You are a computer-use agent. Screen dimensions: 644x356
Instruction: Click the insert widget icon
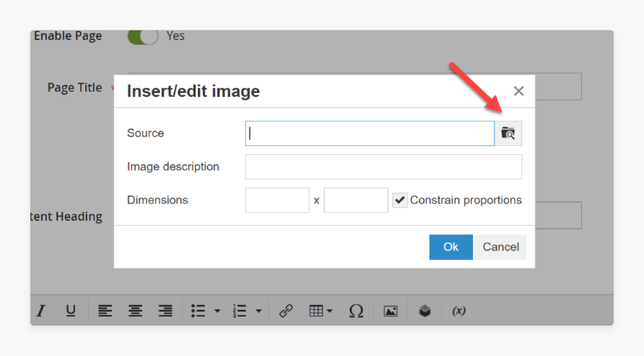tap(425, 311)
